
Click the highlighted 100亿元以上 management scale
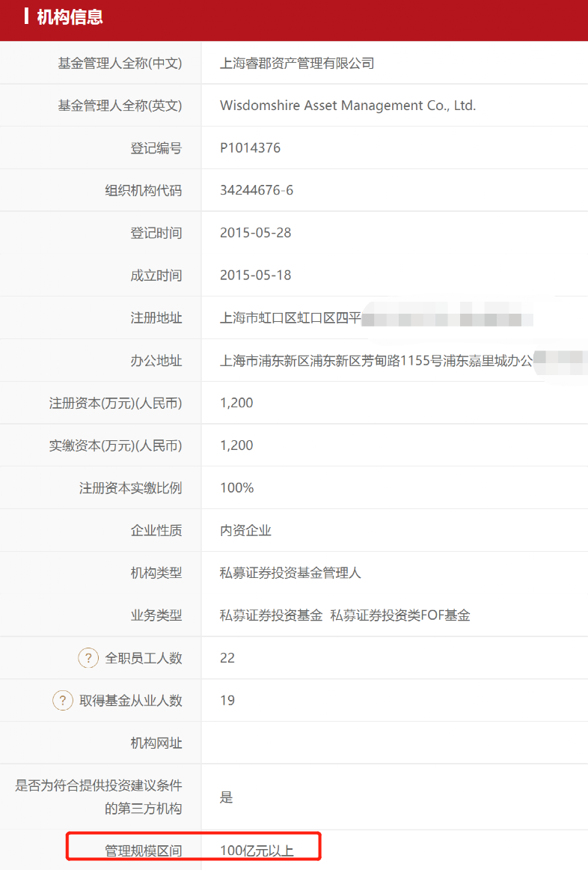257,851
